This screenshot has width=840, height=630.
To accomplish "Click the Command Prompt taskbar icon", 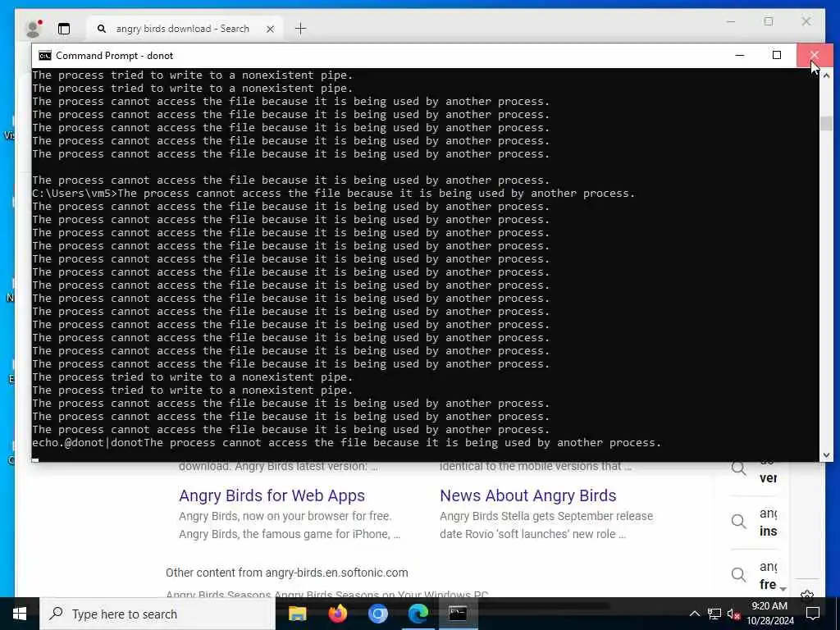I will pos(458,614).
